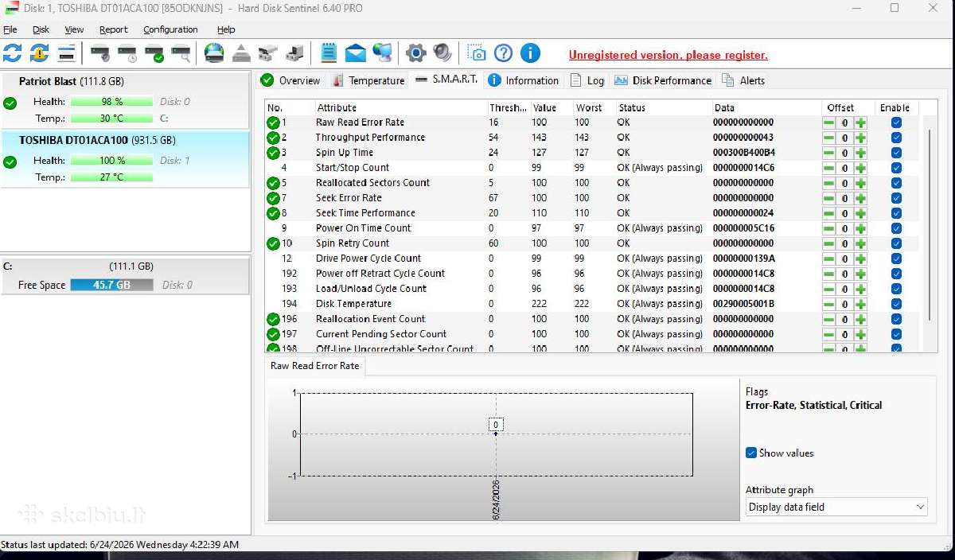
Task: Select the Raw Read Error Rate graph tab
Action: pos(315,366)
